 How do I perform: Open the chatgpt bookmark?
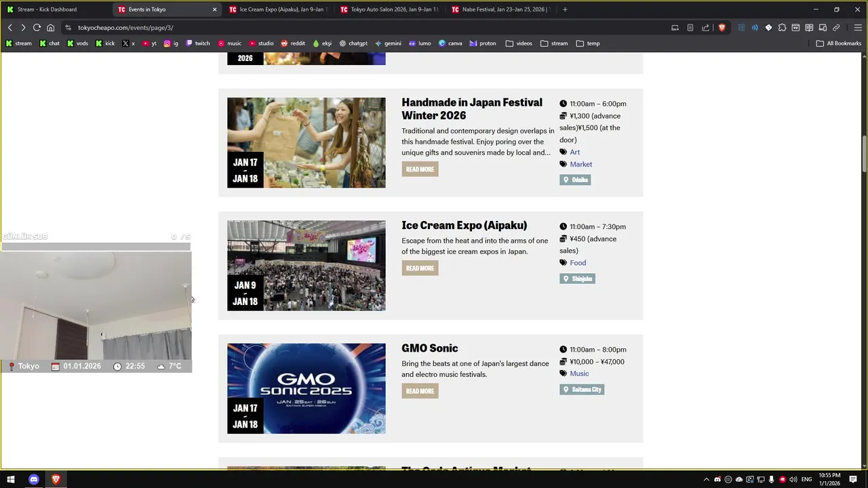tap(353, 43)
